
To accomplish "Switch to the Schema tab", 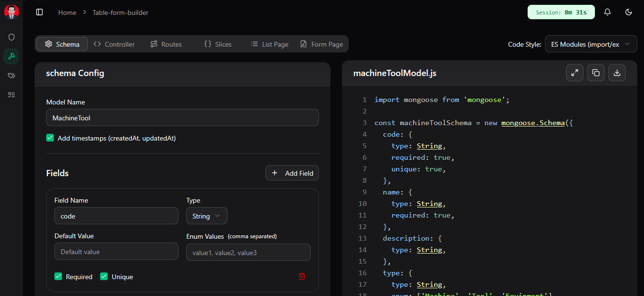I will 62,44.
